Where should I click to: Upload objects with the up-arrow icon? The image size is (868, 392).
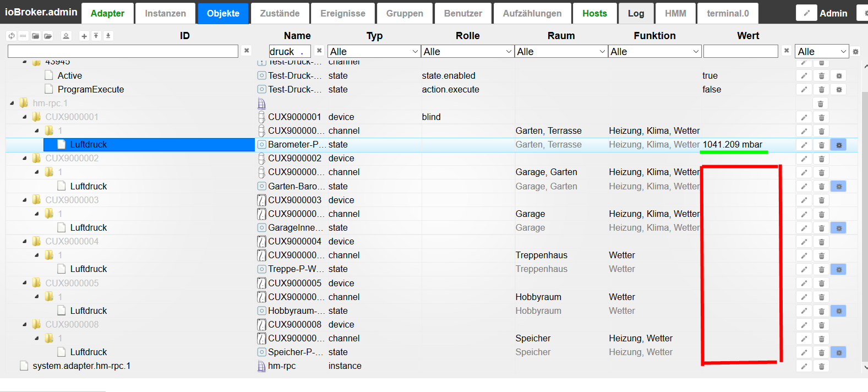(x=96, y=36)
